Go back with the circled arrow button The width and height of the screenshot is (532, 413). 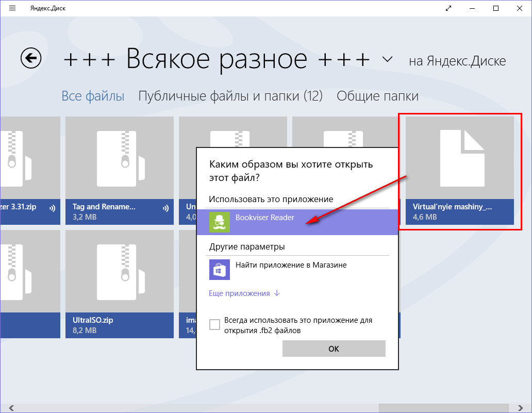(31, 58)
